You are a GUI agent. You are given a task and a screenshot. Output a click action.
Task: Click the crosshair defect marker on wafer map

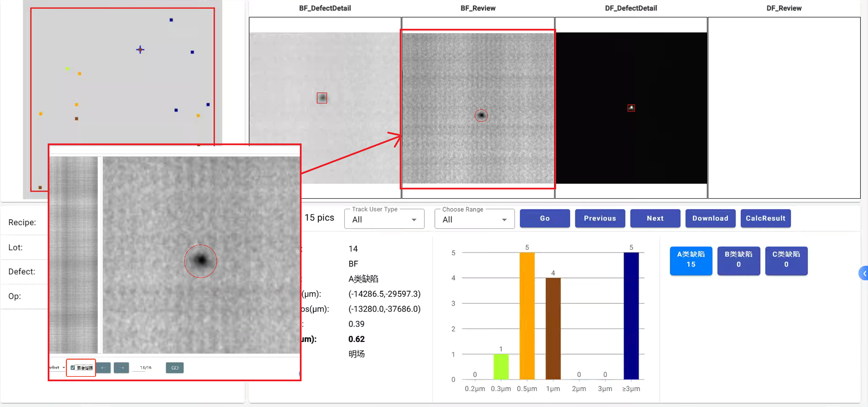point(140,50)
